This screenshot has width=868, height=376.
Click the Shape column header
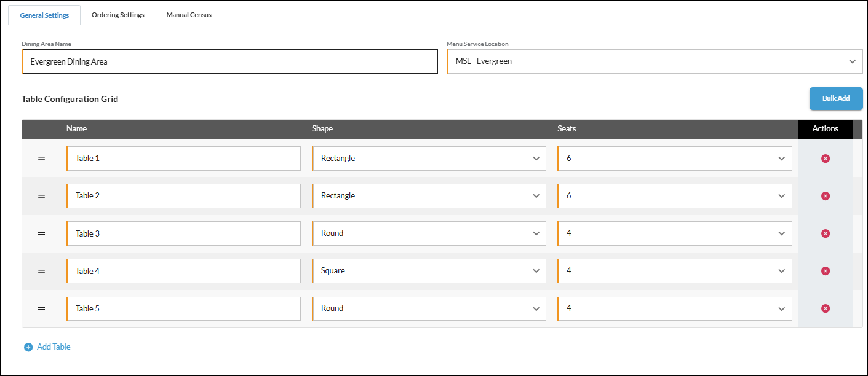point(322,129)
